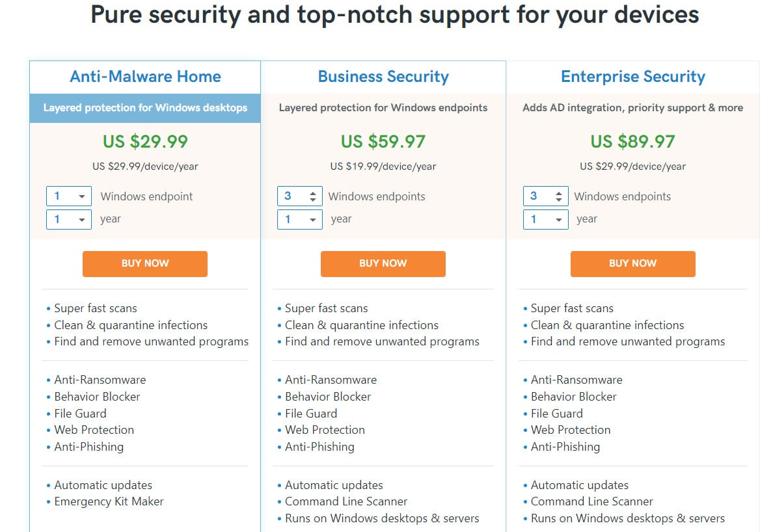Select the Anti-Malware Home plan heading
The image size is (773, 532).
pyautogui.click(x=146, y=76)
